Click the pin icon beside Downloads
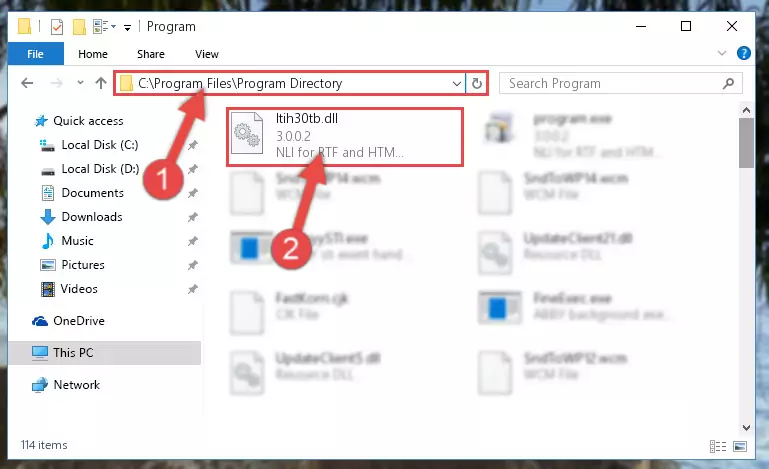 (x=192, y=217)
